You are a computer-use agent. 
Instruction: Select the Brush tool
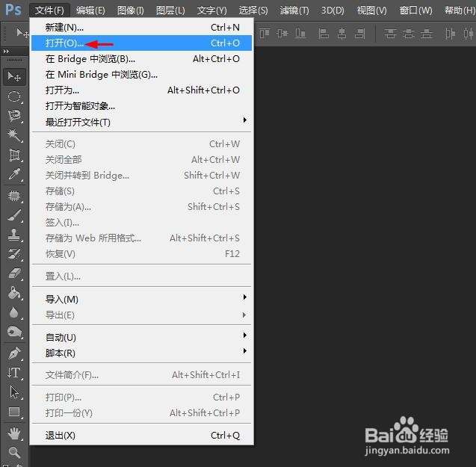tap(14, 215)
